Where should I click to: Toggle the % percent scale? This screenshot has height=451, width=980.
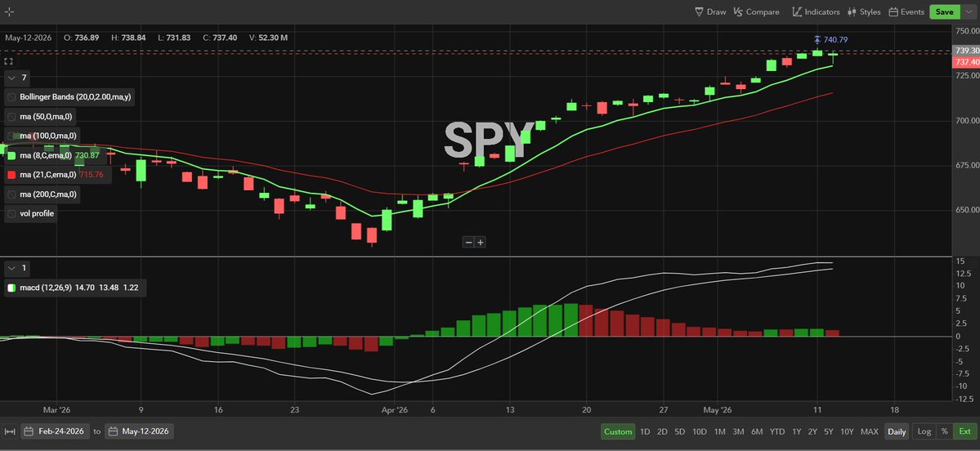(944, 431)
